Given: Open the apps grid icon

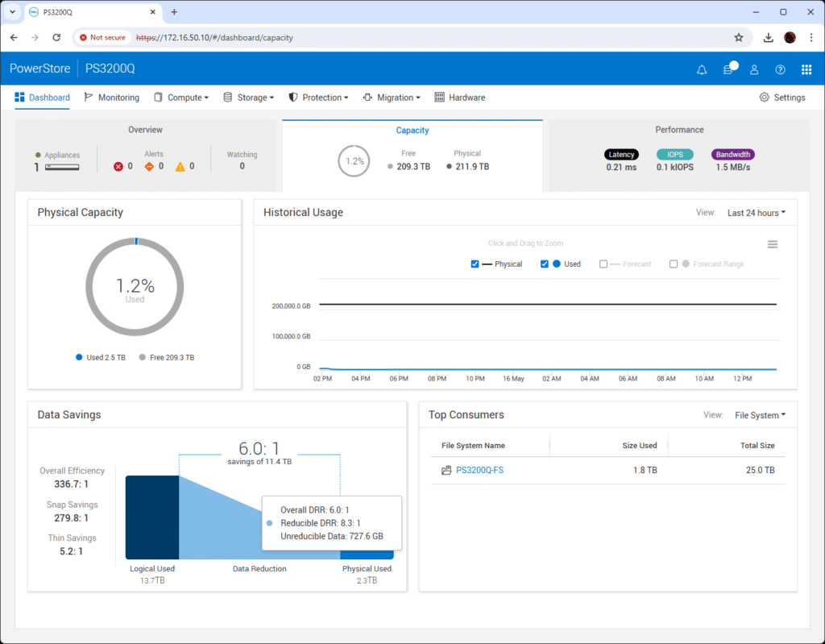Looking at the screenshot, I should [806, 69].
